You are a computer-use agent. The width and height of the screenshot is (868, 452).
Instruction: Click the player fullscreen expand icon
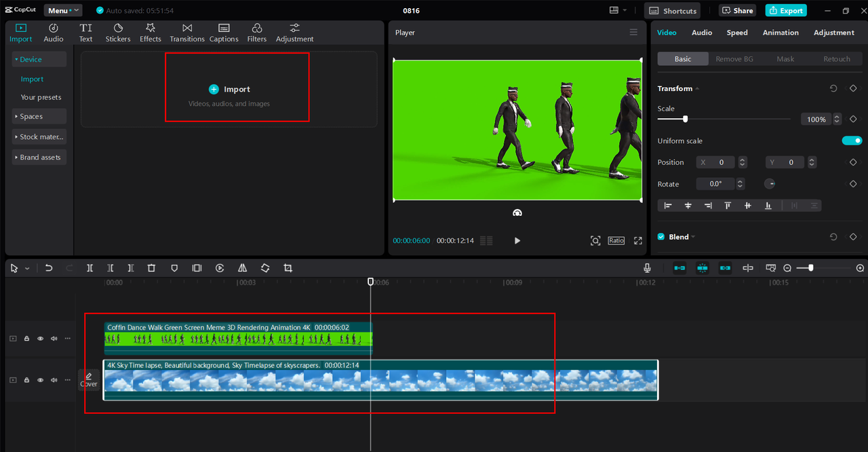click(x=638, y=240)
